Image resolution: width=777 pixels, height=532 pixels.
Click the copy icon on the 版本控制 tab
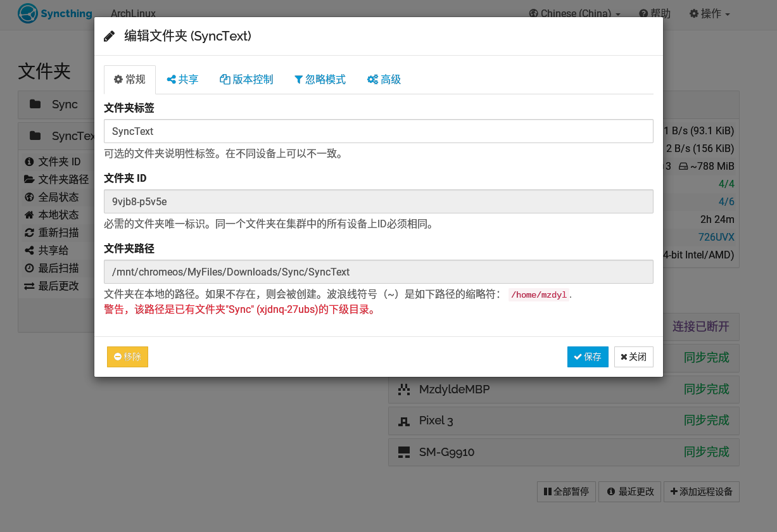click(x=224, y=79)
